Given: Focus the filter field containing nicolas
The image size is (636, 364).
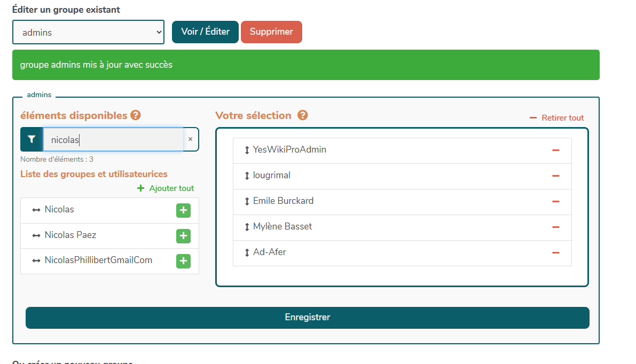Looking at the screenshot, I should 113,140.
